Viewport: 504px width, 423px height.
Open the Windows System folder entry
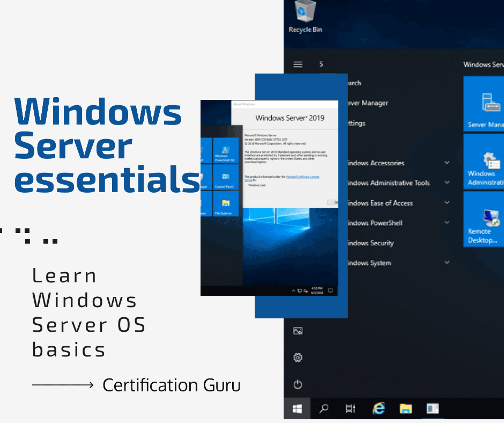tap(370, 263)
